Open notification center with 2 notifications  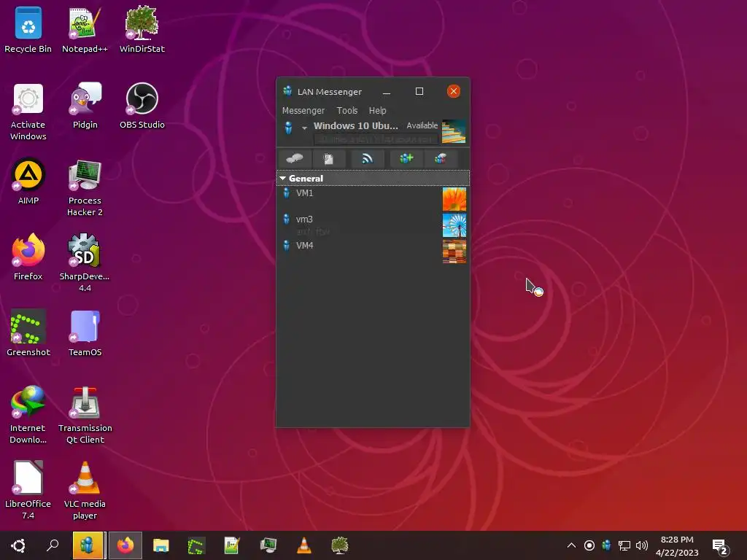[720, 547]
